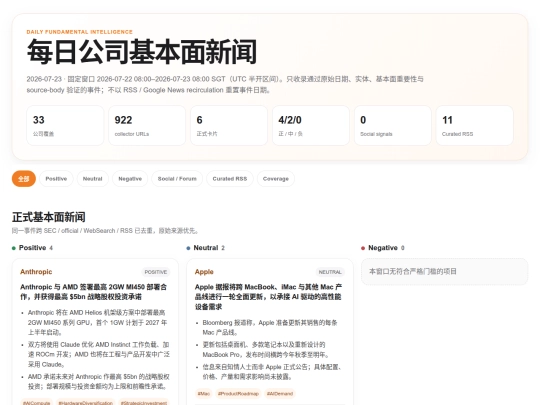The image size is (540, 405).
Task: Filter news by Neutral
Action: click(x=93, y=179)
